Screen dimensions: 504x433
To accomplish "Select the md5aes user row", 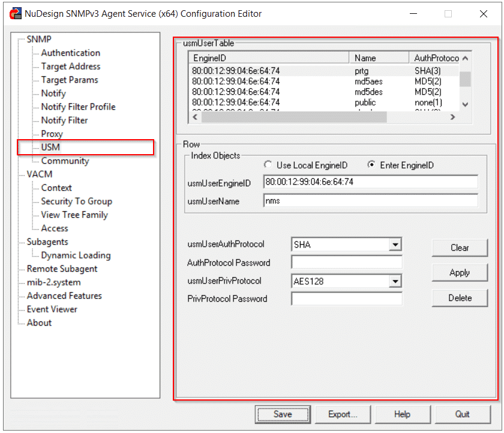I will click(323, 82).
